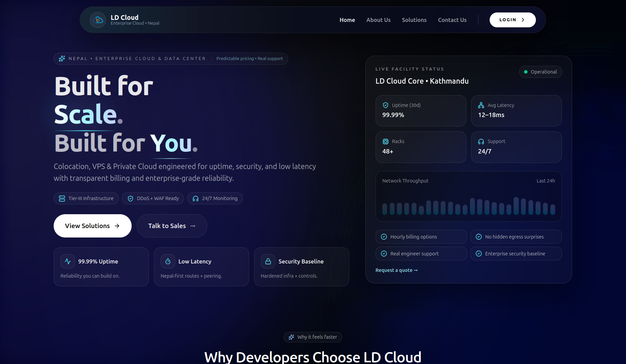Click the LIVE FACILITY STATUS label

coord(410,69)
